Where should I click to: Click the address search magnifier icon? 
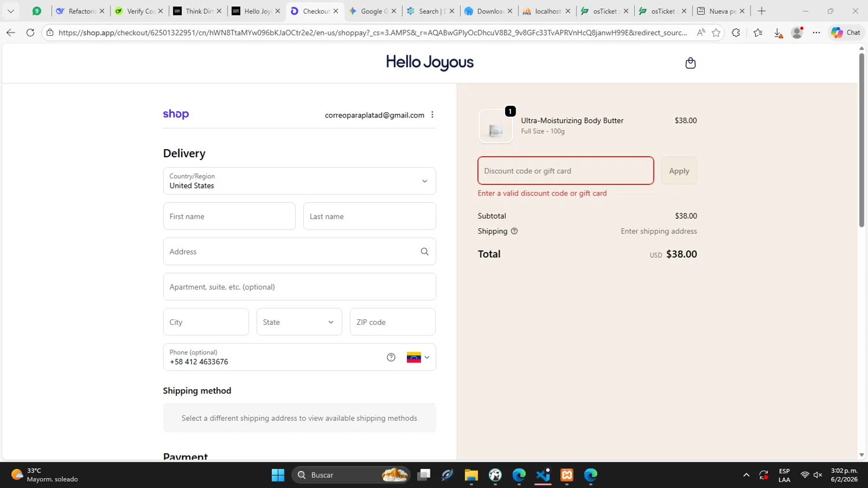pyautogui.click(x=425, y=252)
